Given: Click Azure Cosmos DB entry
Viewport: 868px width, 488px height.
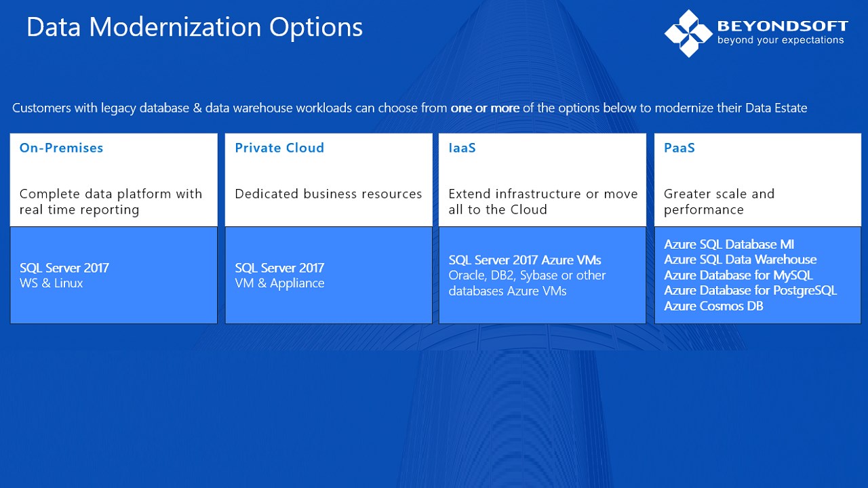Looking at the screenshot, I should [x=713, y=306].
